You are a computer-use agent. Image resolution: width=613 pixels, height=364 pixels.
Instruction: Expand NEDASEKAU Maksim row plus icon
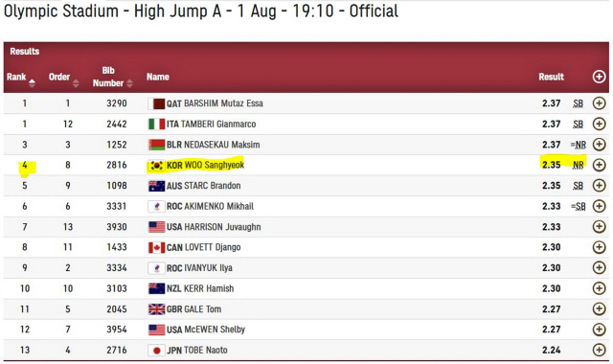click(599, 145)
